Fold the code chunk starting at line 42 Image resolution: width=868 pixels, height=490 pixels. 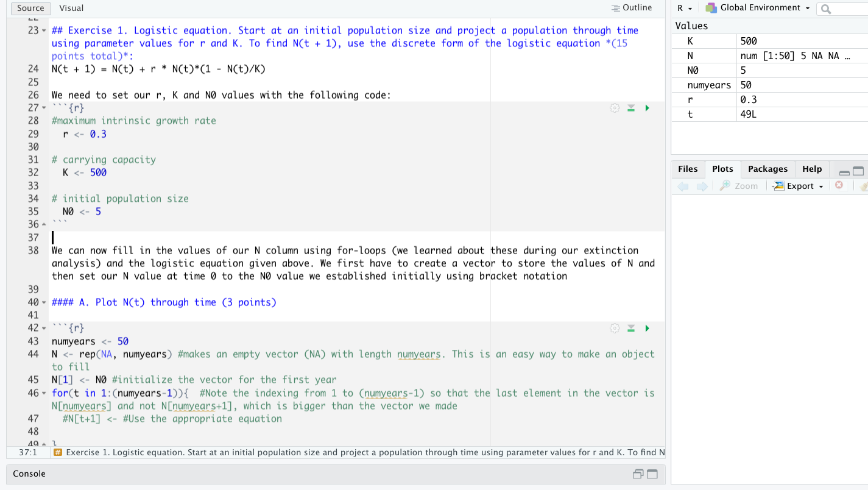coord(43,328)
